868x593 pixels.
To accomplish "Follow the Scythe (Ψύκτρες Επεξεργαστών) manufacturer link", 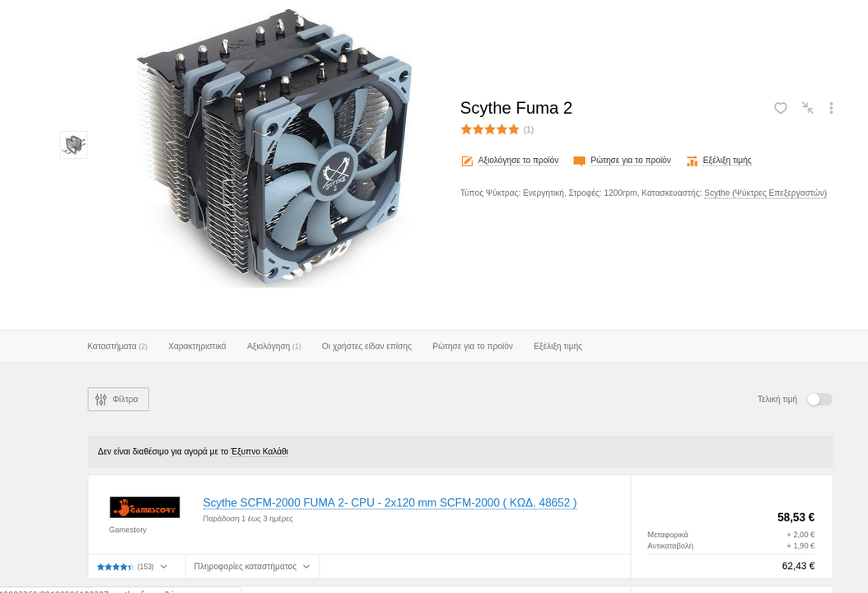I will tap(765, 194).
